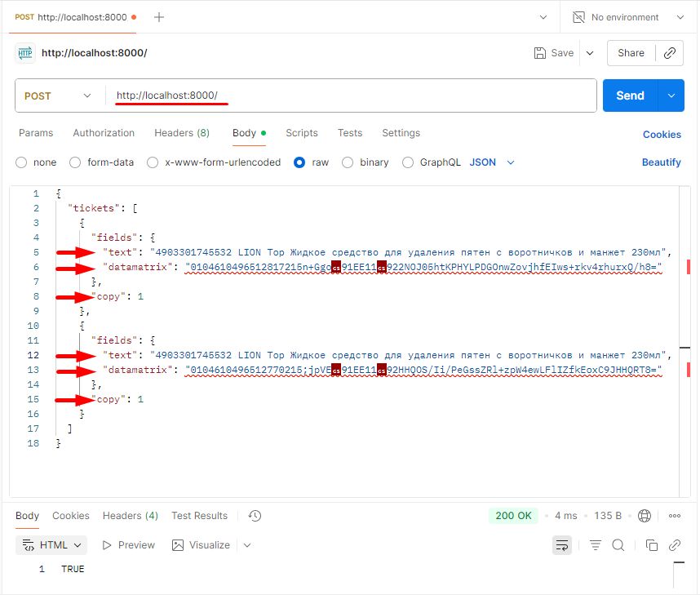Image resolution: width=700 pixels, height=595 pixels.
Task: Click the filter response icon
Action: pyautogui.click(x=596, y=545)
